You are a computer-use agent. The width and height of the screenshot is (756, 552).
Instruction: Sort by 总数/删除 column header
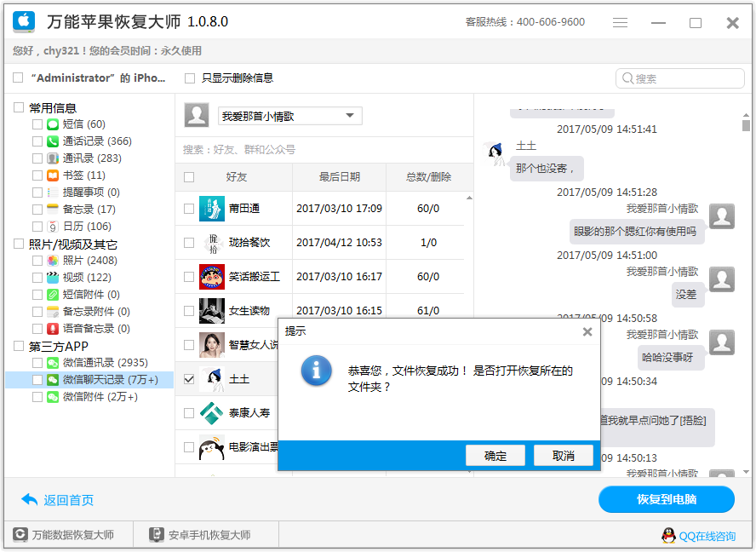[428, 177]
